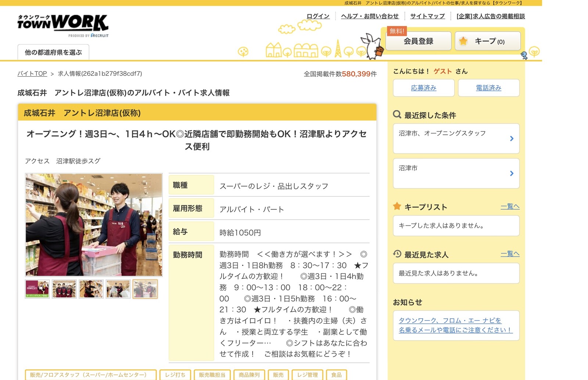Open 一覧へ link next to キープリスト
This screenshot has height=380, width=588.
click(x=510, y=206)
